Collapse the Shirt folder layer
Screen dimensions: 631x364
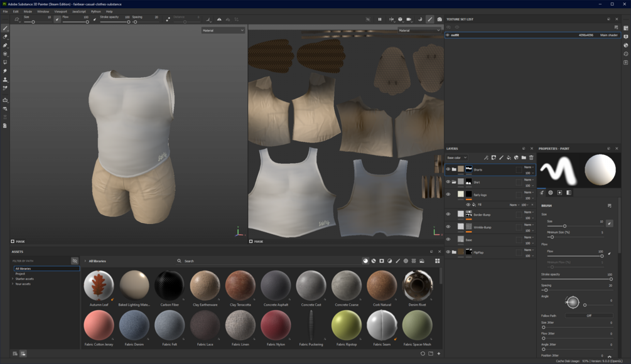pos(454,182)
